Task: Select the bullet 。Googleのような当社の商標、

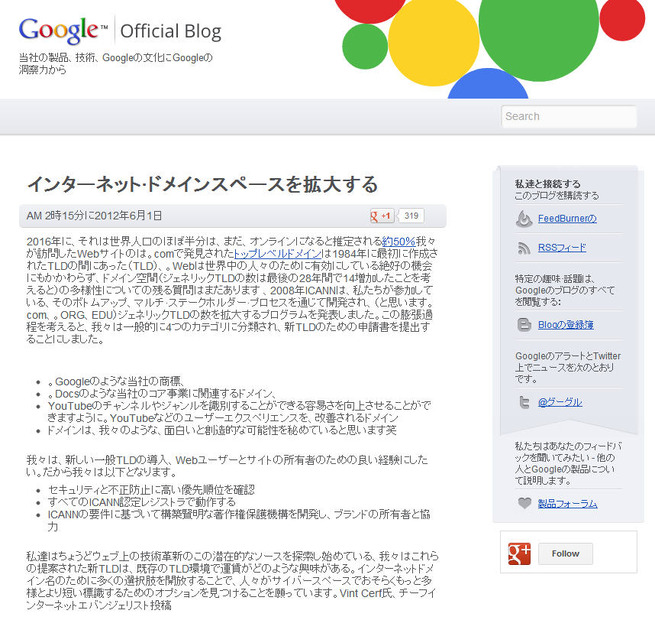Action: [x=116, y=381]
